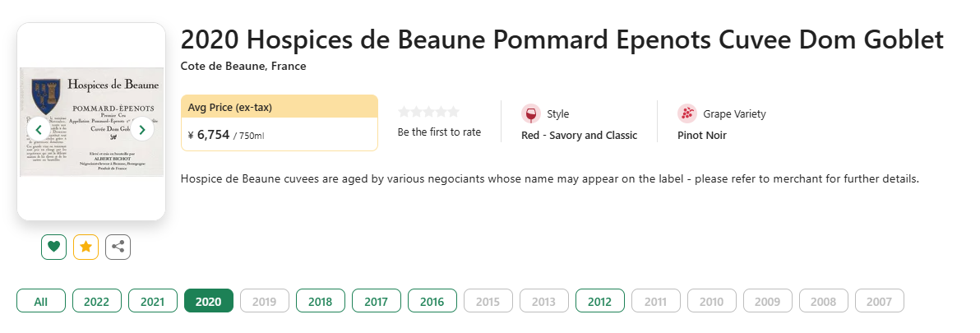The width and height of the screenshot is (980, 333).
Task: Rate the wine using the star rating
Action: 429,112
